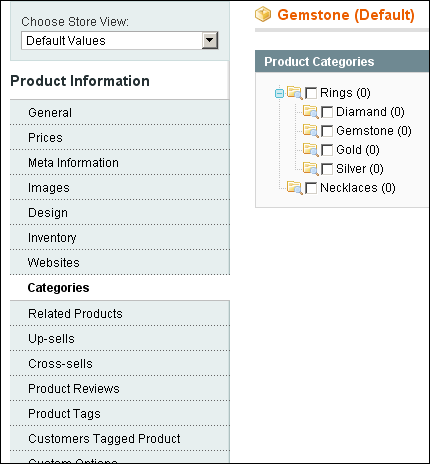Click the Diamand (0) category label
This screenshot has width=430, height=464.
pos(370,112)
